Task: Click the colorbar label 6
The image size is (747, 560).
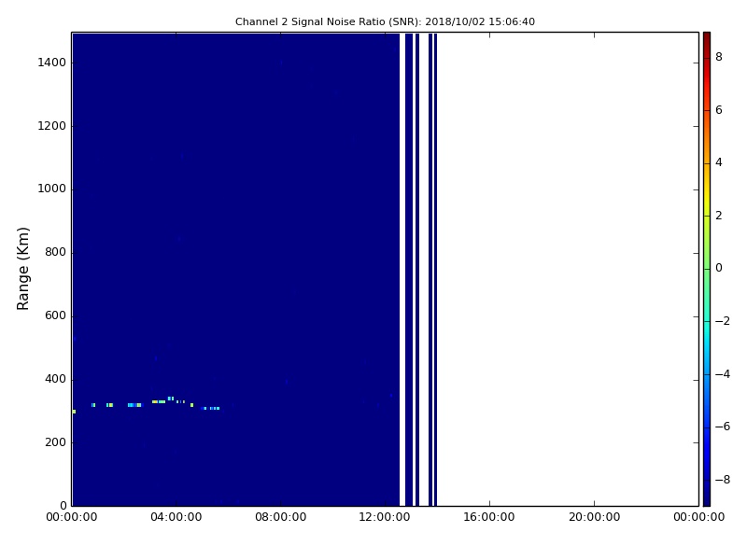Action: coord(719,110)
